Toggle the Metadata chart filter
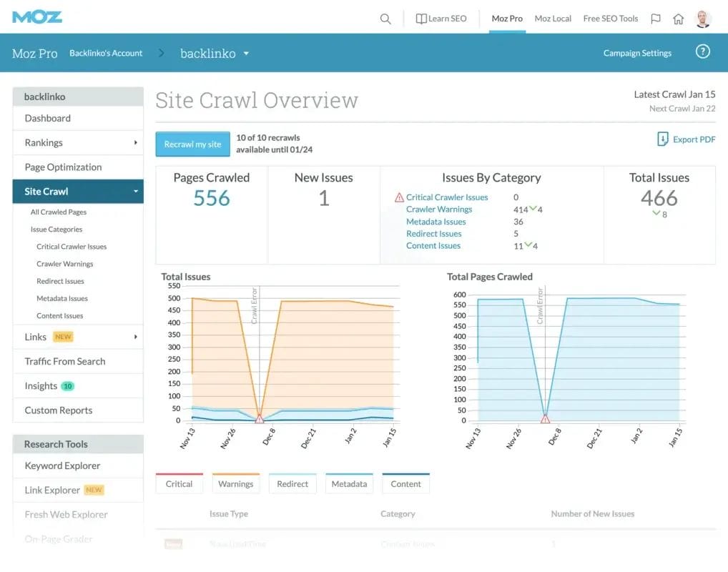Screen dimensions: 728x572 [349, 484]
